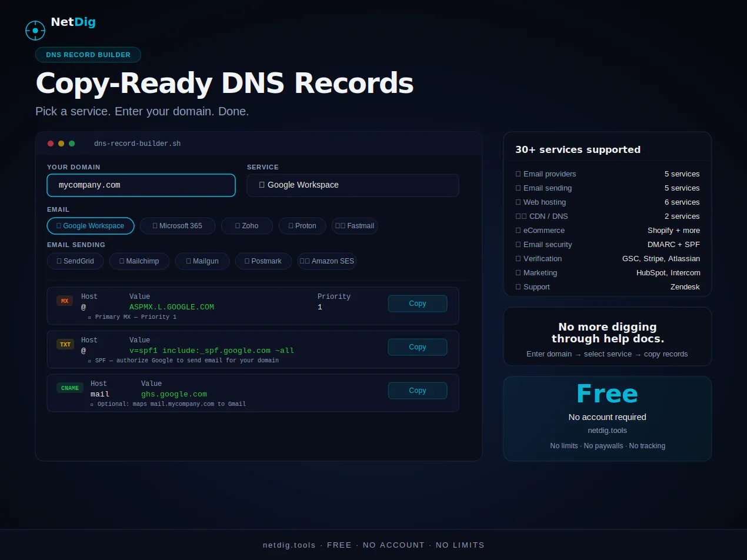
Task: Choose the Mailchimp sending service chip
Action: coord(139,261)
